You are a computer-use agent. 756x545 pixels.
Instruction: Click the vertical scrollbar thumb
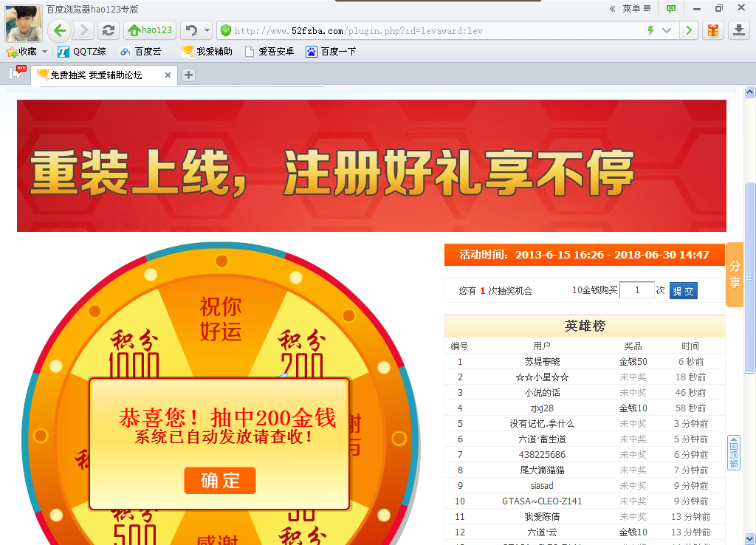click(x=749, y=278)
